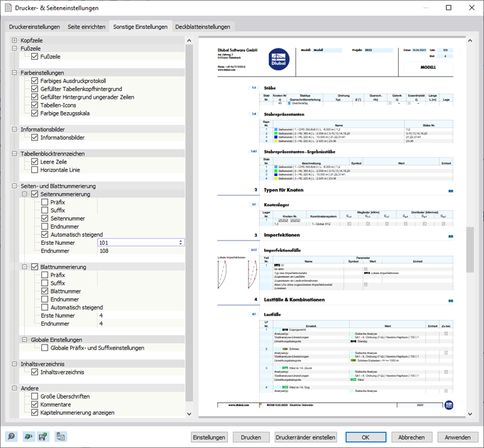Viewport: 484px width, 448px height.
Task: Click Druckerränder einstellen button
Action: click(x=306, y=437)
